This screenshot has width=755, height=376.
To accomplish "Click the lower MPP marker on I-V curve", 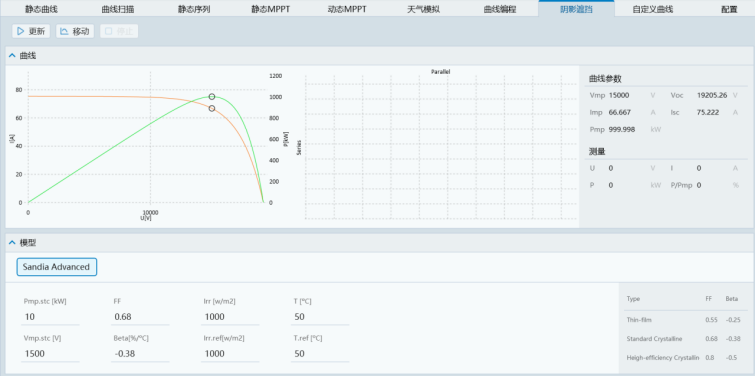I will pos(212,108).
